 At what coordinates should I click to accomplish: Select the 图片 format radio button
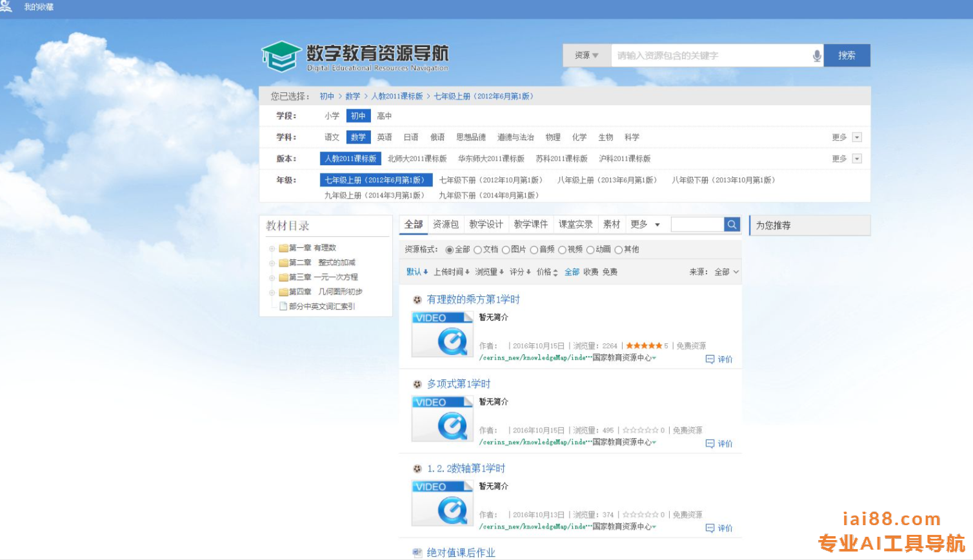(506, 250)
